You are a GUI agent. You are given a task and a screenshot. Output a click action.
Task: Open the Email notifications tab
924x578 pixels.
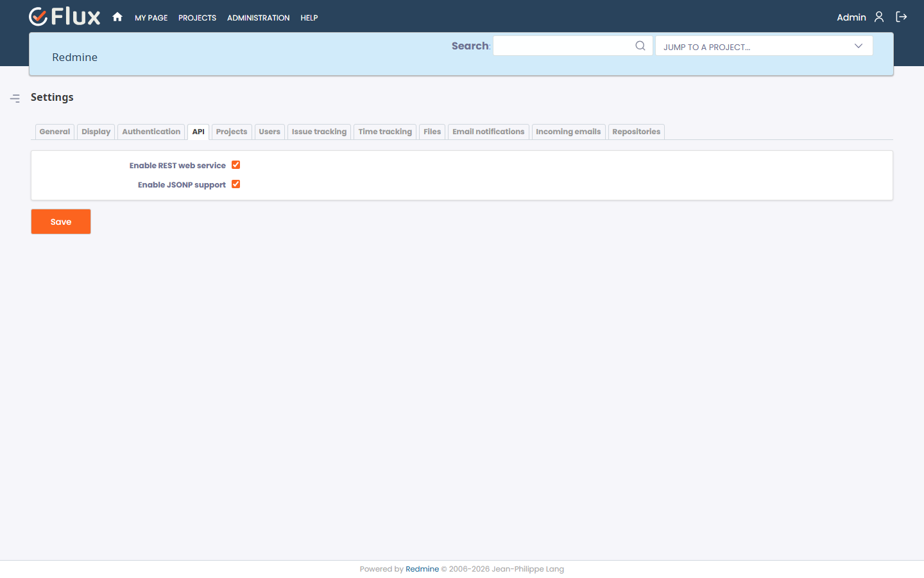click(488, 132)
